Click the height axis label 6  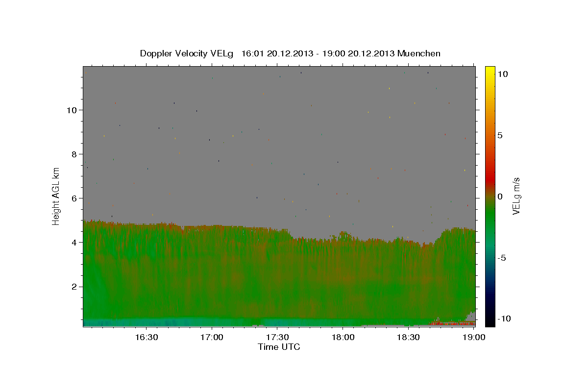(x=74, y=198)
